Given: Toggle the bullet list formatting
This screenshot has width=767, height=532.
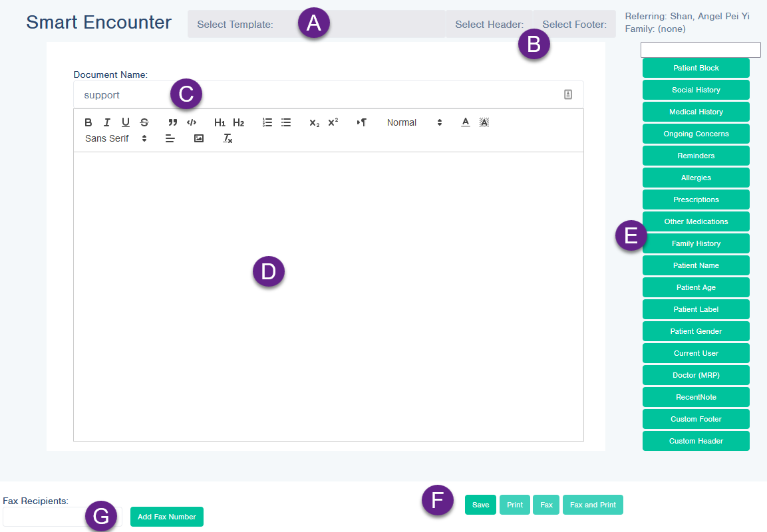Looking at the screenshot, I should tap(286, 122).
